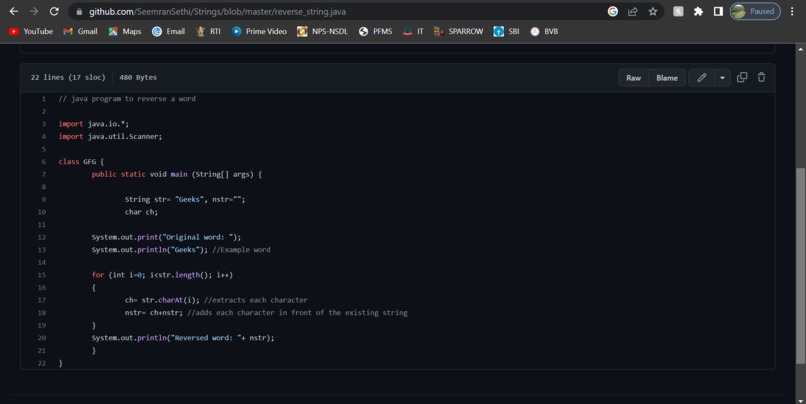Image resolution: width=806 pixels, height=404 pixels.
Task: Open the K extension icon
Action: (x=678, y=11)
